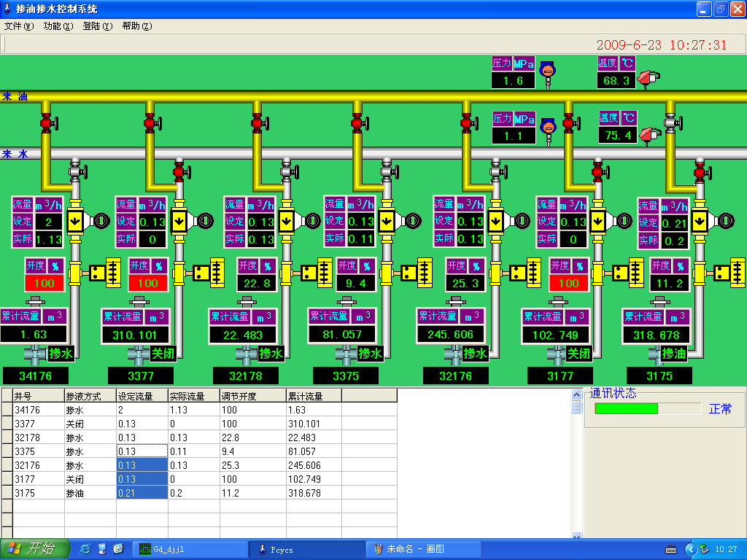Screen dimensions: 747x560
Task: Launch Internet Explorer from the quick launch bar
Action: [86, 550]
